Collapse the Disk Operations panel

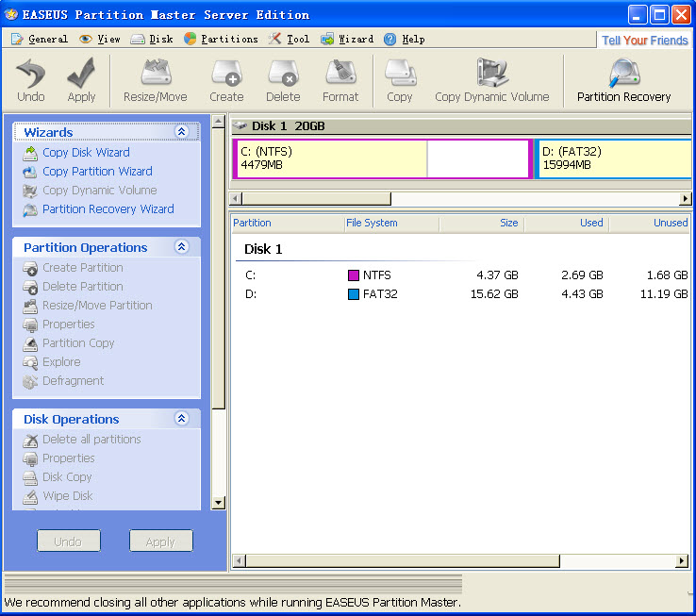182,419
